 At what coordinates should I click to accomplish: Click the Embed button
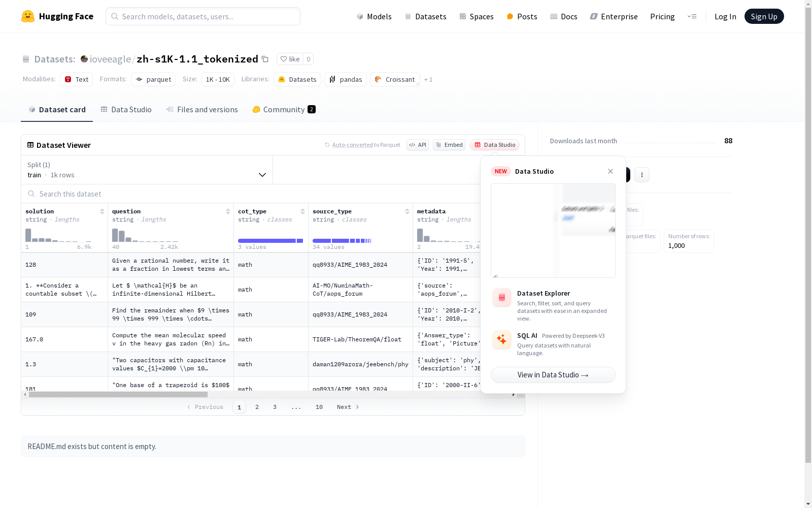coord(449,145)
